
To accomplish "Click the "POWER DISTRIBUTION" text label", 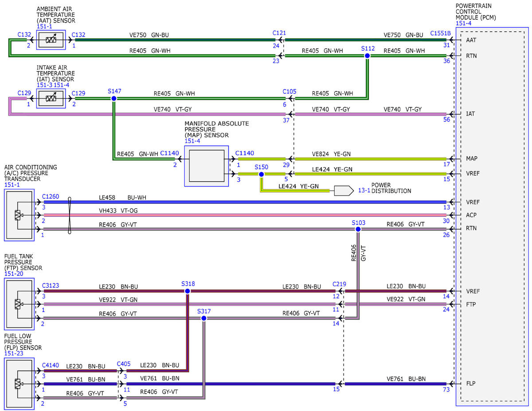I will [x=391, y=188].
